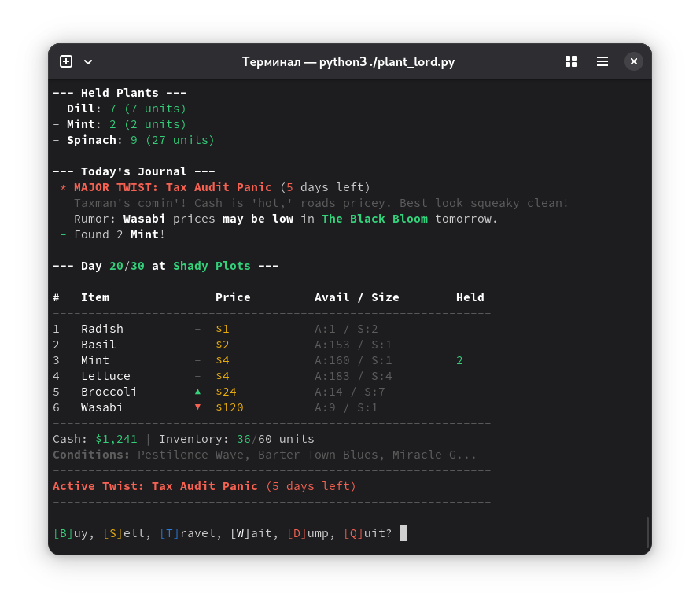
Task: Expand the new tab dropdown arrow
Action: (88, 61)
